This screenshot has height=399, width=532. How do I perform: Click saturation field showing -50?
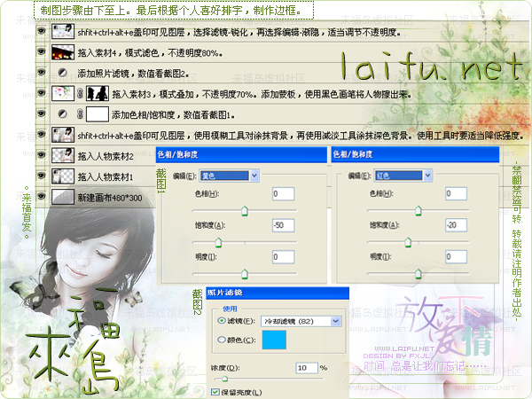tap(284, 225)
